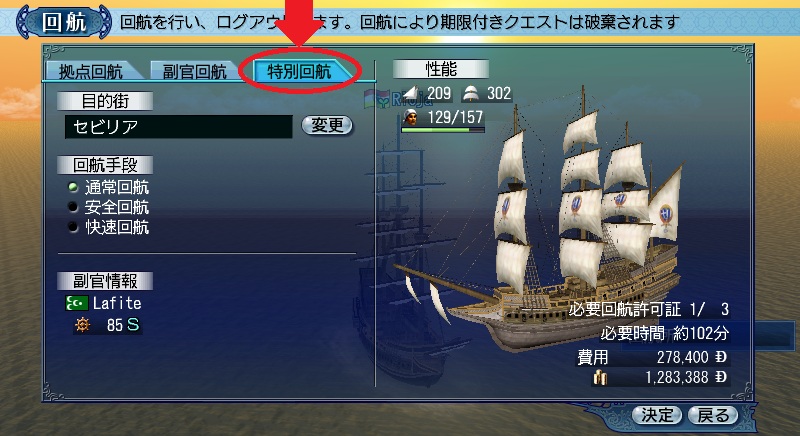
Task: Click the gold coins money icon
Action: coord(600,378)
